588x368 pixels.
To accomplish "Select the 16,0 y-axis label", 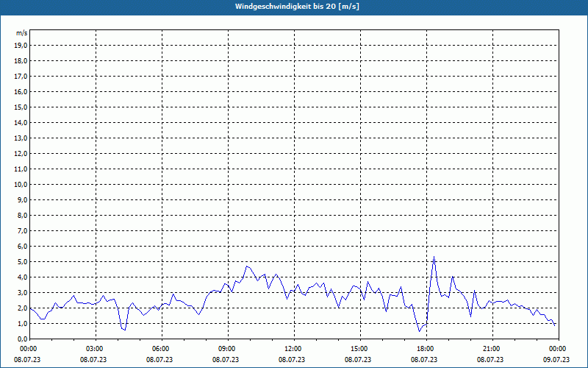I will click(x=21, y=91).
